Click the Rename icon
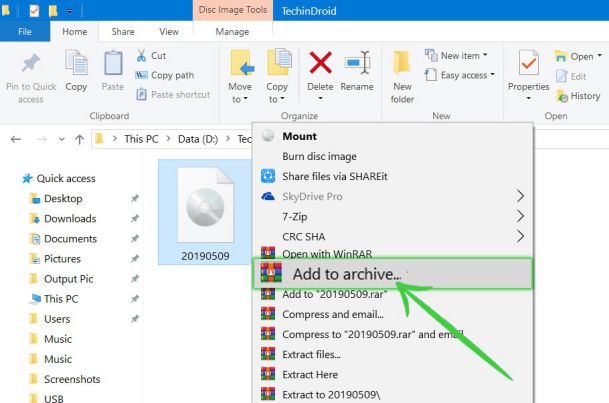The image size is (609, 403). point(357,62)
